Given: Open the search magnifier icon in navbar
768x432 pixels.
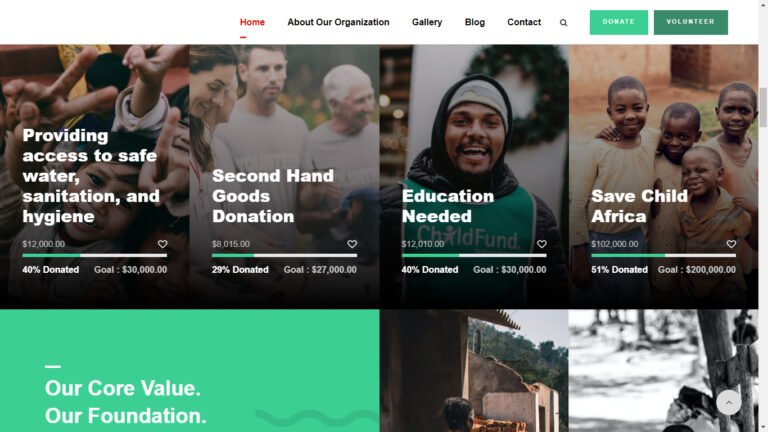Looking at the screenshot, I should coord(563,23).
